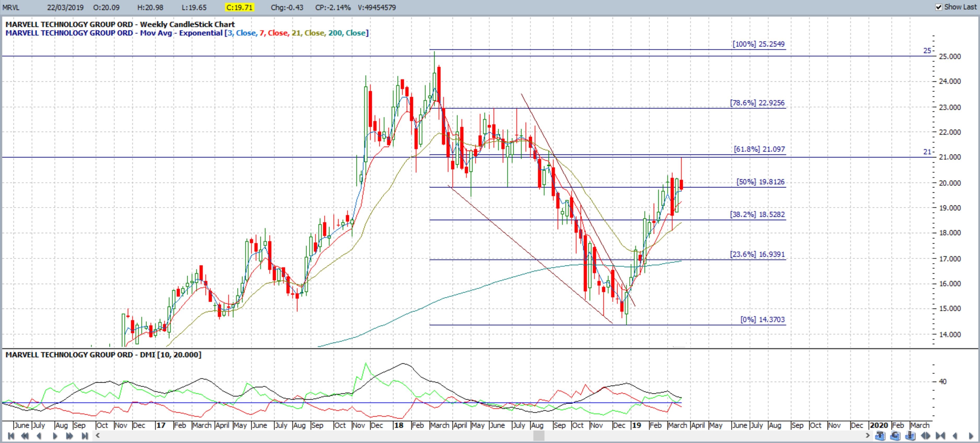
Task: Click the highlighted close value C:19.71
Action: click(239, 7)
